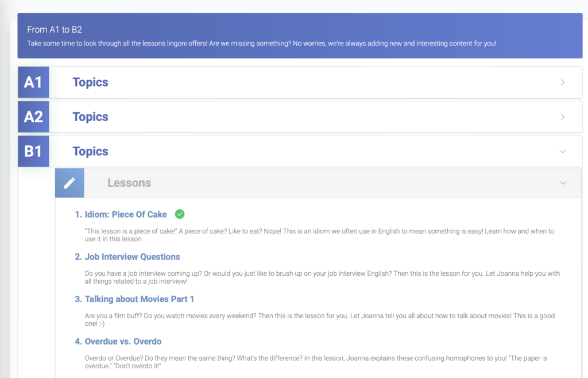Expand A1 Topics using its right chevron
The image size is (588, 378).
[562, 82]
